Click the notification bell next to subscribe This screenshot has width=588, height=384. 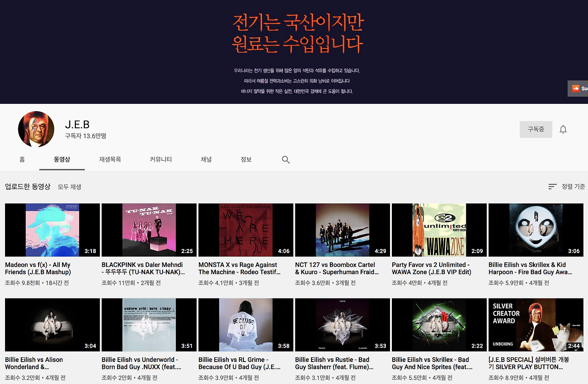click(563, 129)
